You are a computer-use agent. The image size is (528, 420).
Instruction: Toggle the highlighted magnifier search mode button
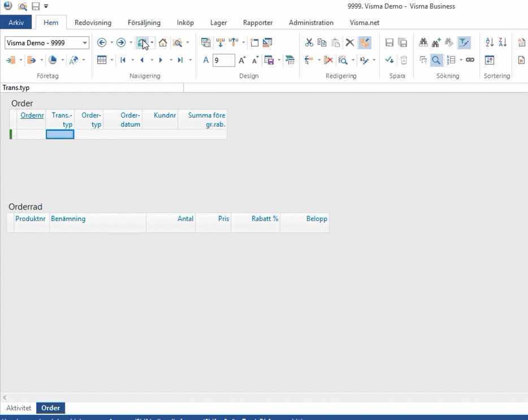[x=436, y=60]
